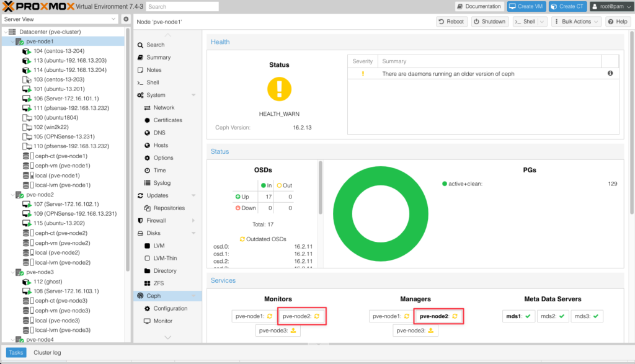Click the OSDs panel scrollbar
The height and width of the screenshot is (364, 635).
(321, 188)
